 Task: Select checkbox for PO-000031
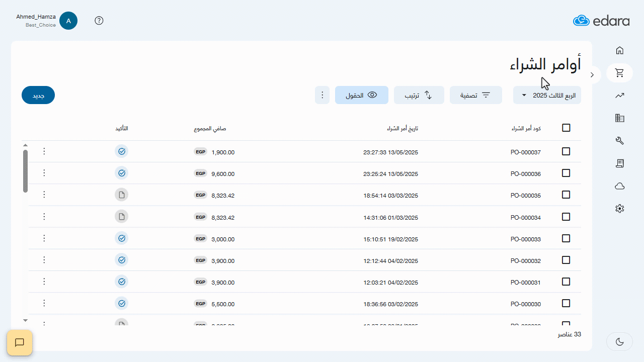[566, 282]
